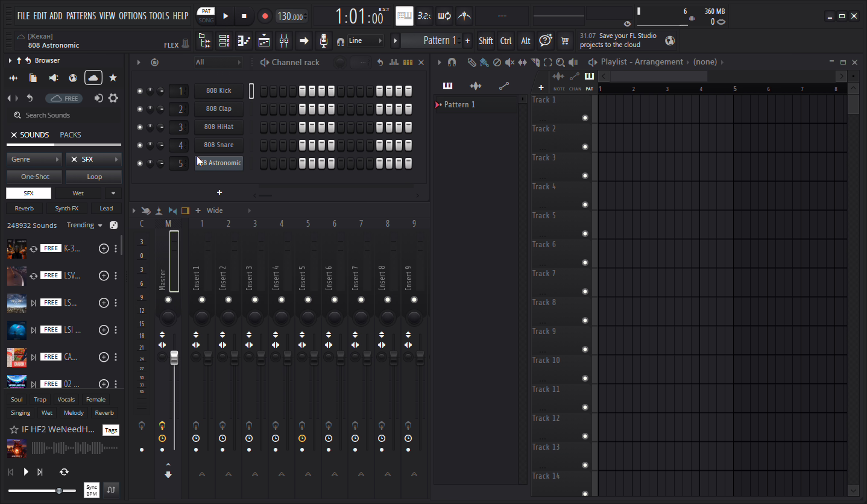Stop playback with the stop button
Viewport: 867px width, 504px height.
point(244,16)
